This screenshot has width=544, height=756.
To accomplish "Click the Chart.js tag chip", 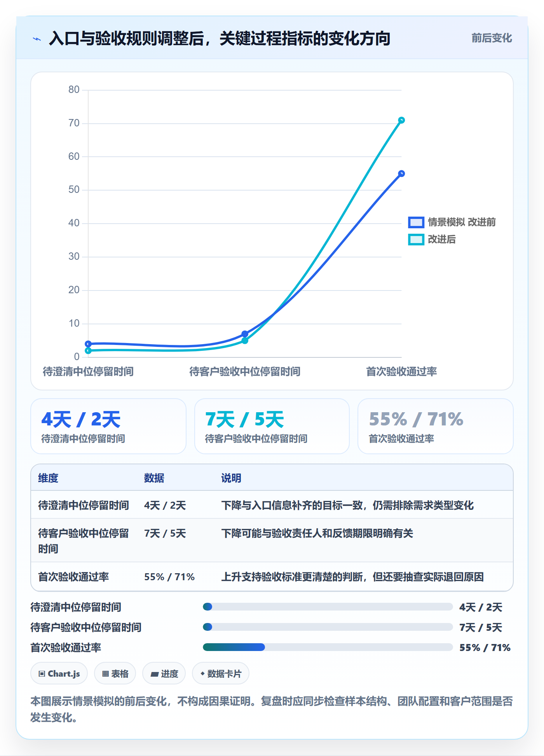I will pyautogui.click(x=59, y=674).
